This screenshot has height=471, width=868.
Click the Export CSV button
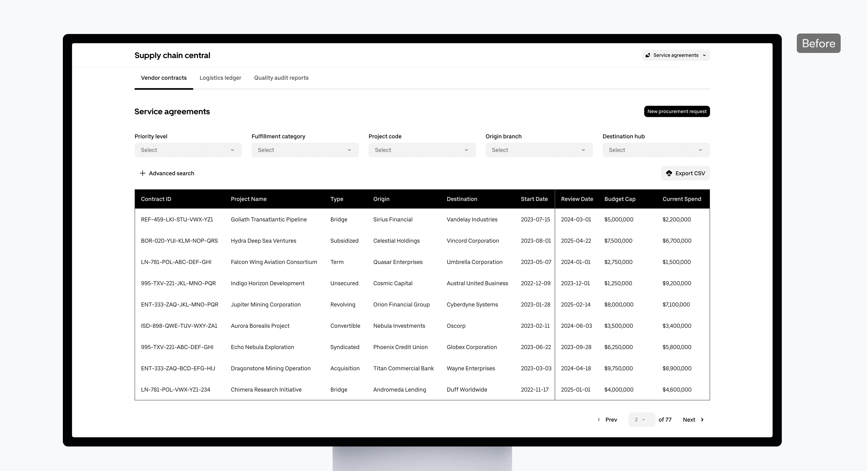pos(685,173)
